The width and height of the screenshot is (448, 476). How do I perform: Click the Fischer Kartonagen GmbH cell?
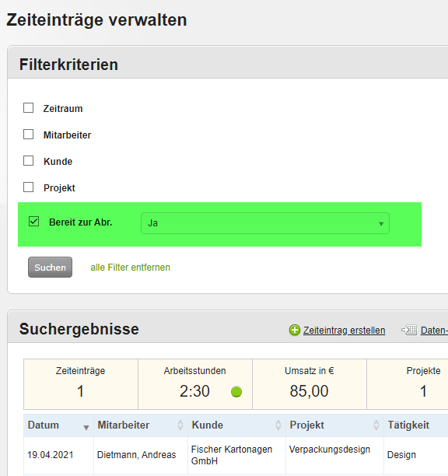(x=236, y=455)
